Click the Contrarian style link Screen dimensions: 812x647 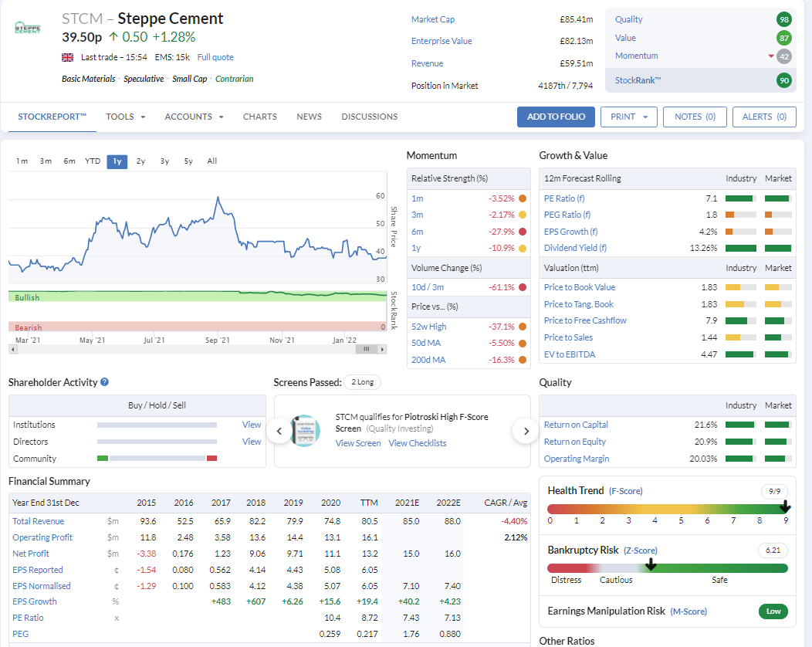point(235,79)
